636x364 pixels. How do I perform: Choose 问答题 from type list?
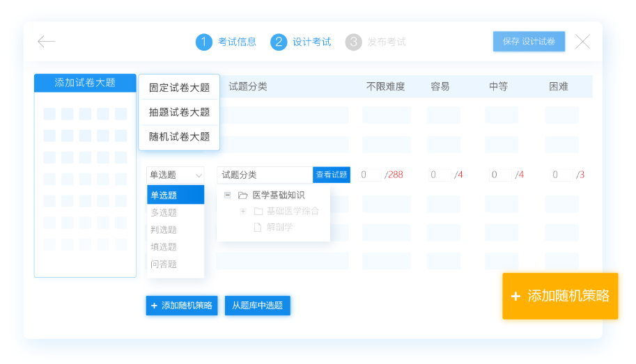click(164, 264)
